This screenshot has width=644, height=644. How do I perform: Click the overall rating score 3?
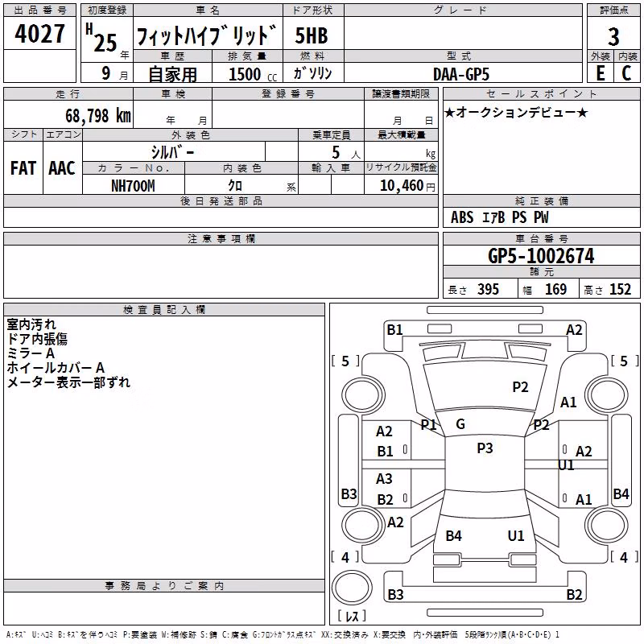tap(613, 36)
